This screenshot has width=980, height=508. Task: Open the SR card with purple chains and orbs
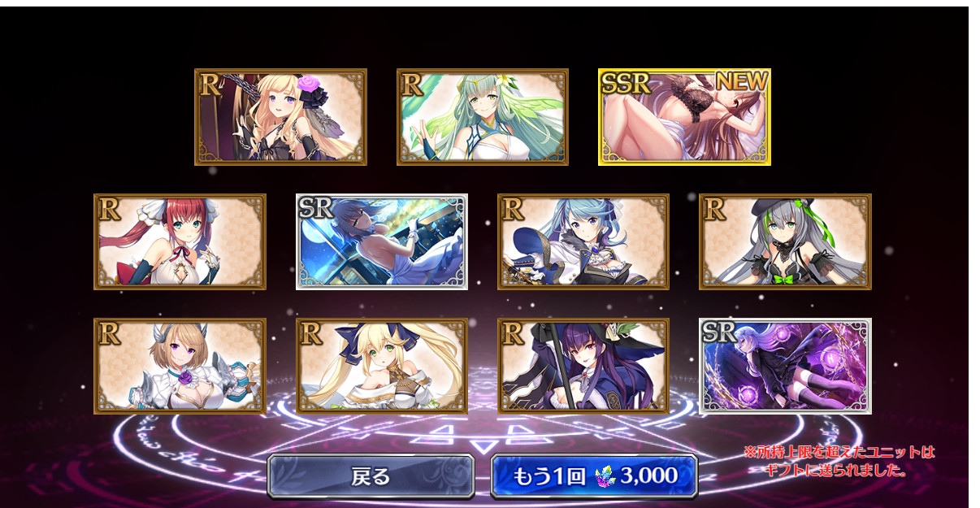(785, 366)
